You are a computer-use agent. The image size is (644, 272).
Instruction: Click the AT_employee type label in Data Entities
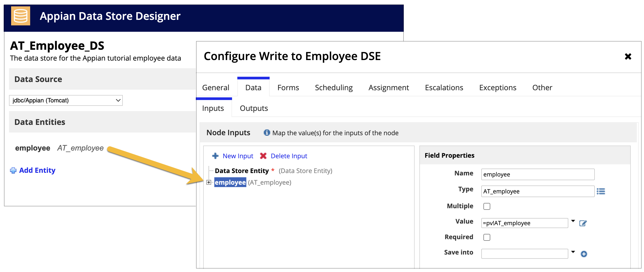tap(80, 148)
